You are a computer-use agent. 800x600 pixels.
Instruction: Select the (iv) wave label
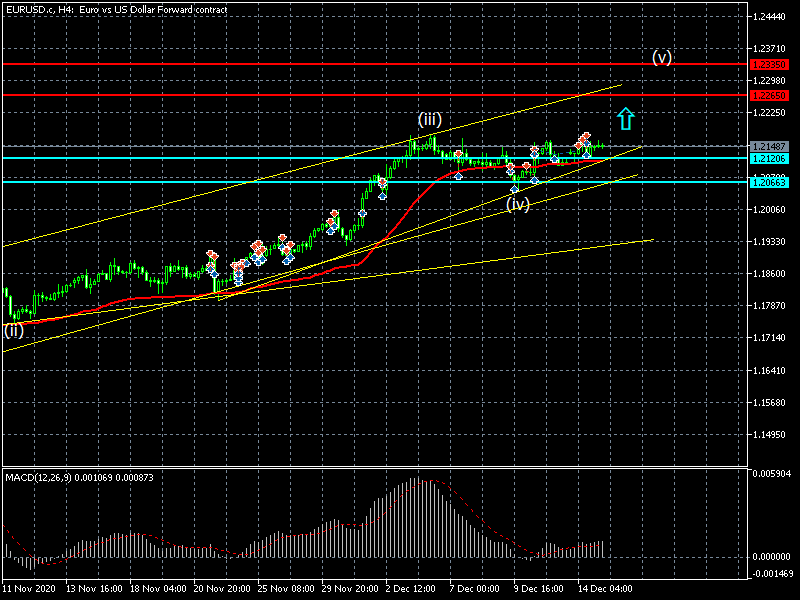click(517, 204)
